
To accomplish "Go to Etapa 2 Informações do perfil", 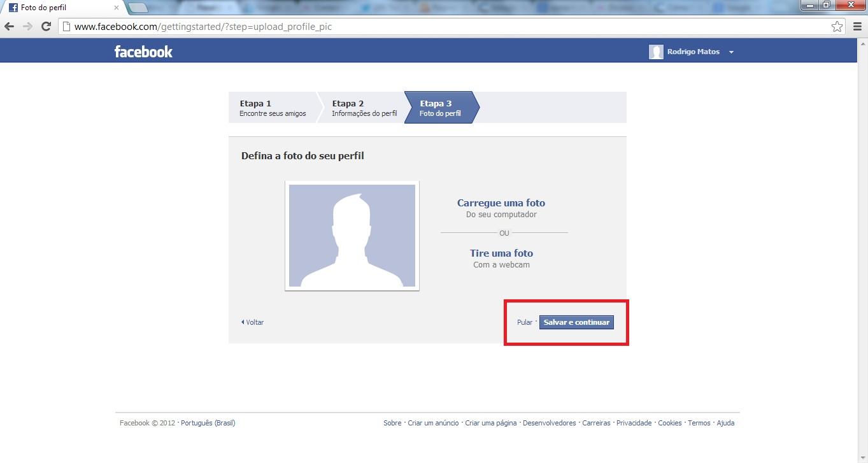I will point(364,108).
